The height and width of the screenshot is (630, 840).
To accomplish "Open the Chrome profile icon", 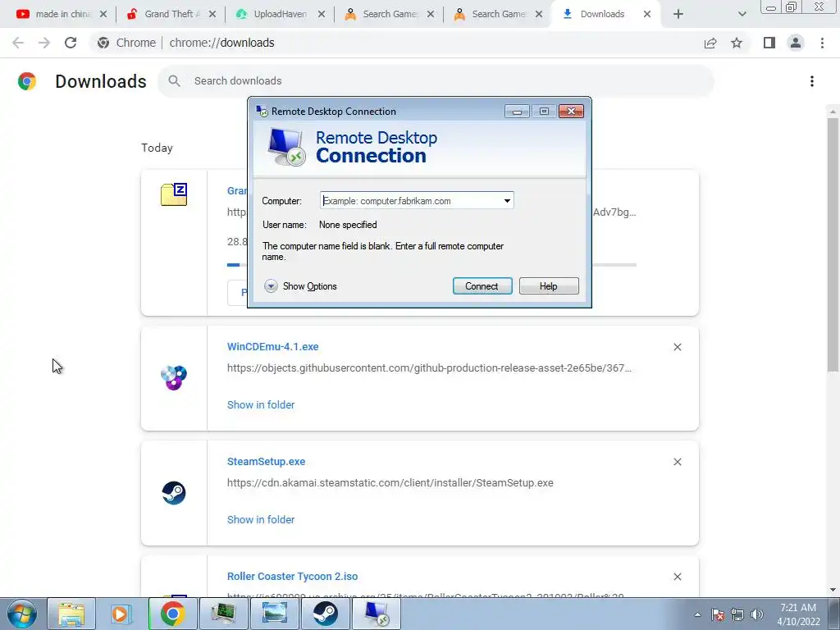I will point(796,43).
